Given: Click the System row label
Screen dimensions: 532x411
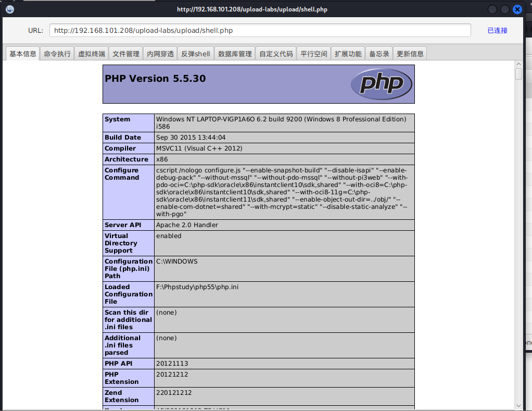Looking at the screenshot, I should point(118,119).
